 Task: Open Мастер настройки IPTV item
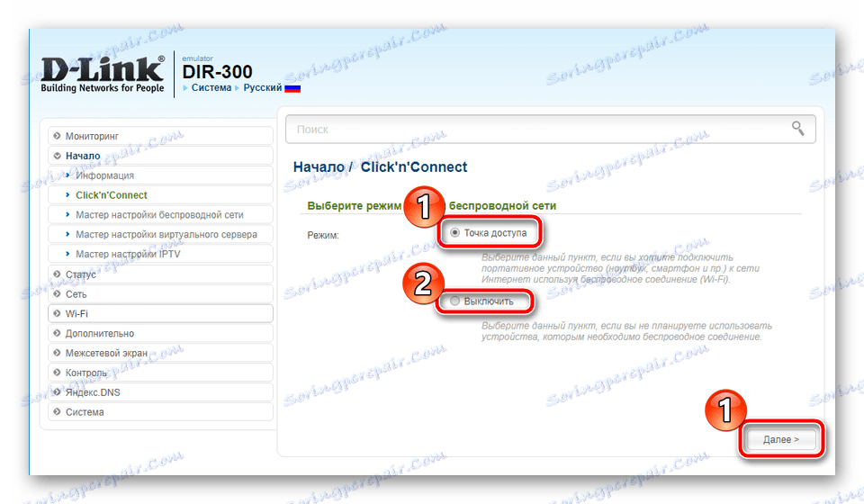point(161,254)
